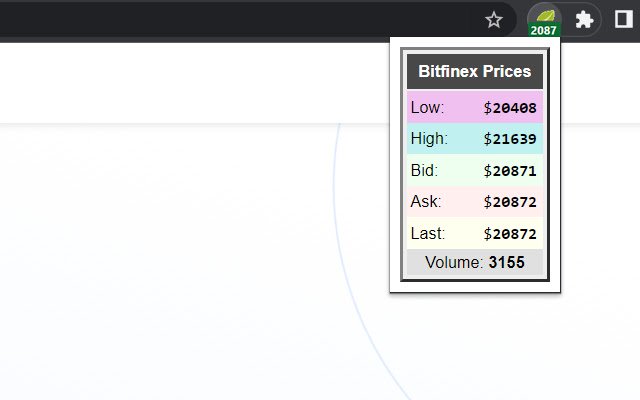Click the Volume 3155 row

tap(475, 262)
